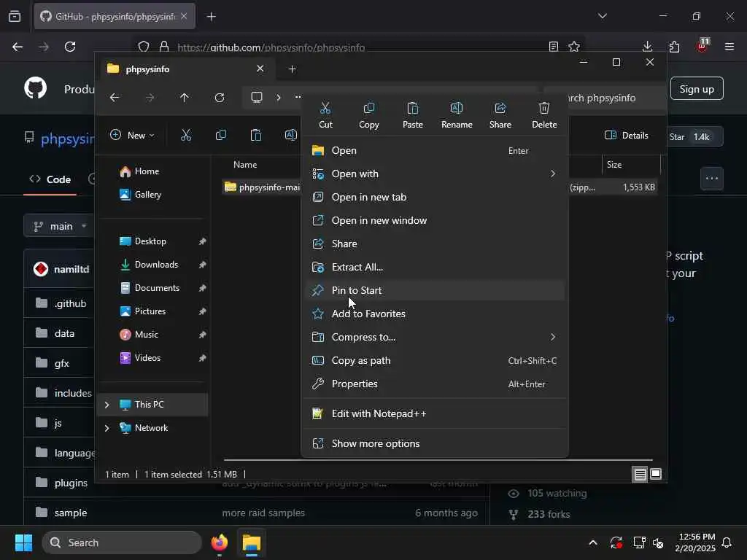Open the Windows Start menu

23,542
